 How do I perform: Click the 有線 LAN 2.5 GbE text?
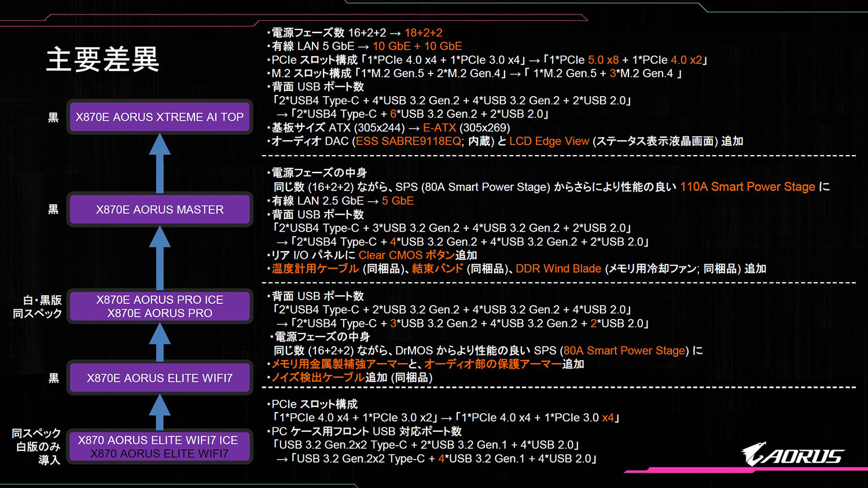[318, 201]
